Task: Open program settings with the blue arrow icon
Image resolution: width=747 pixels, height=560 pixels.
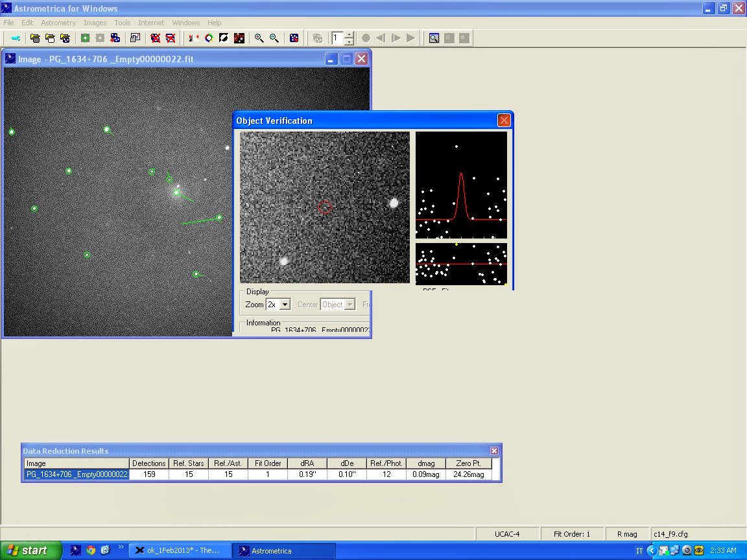Action: coord(16,38)
